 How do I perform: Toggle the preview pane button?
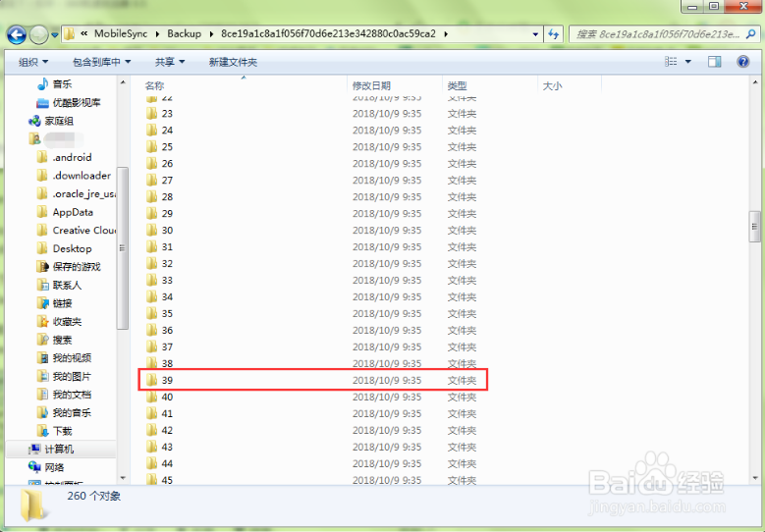[715, 62]
